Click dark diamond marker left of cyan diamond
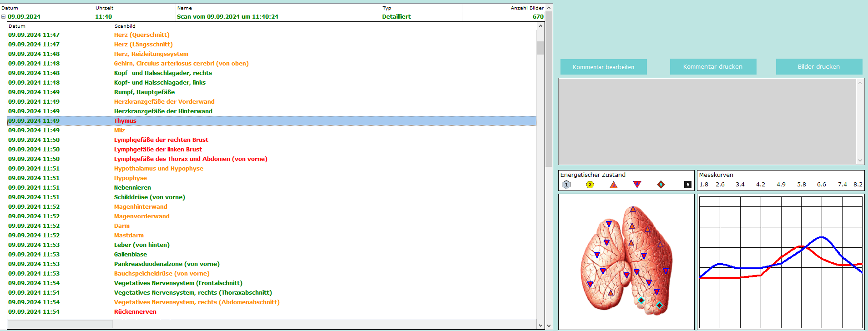This screenshot has width=868, height=331. 641,300
